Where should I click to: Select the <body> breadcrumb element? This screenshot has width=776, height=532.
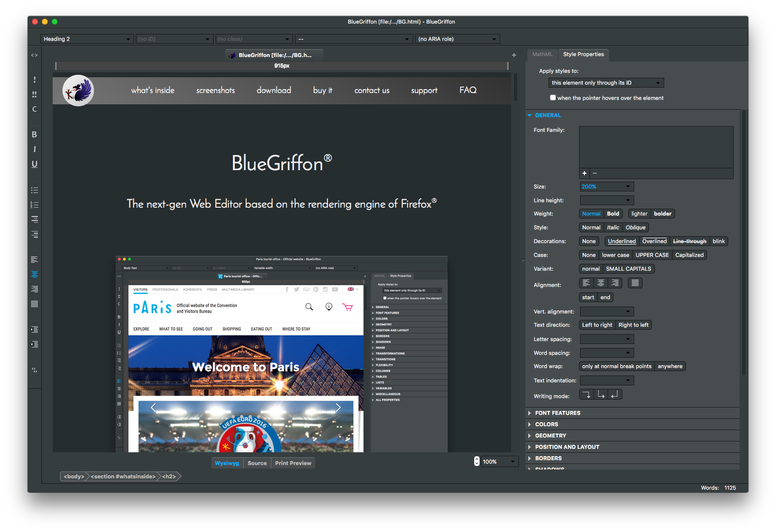(x=74, y=476)
